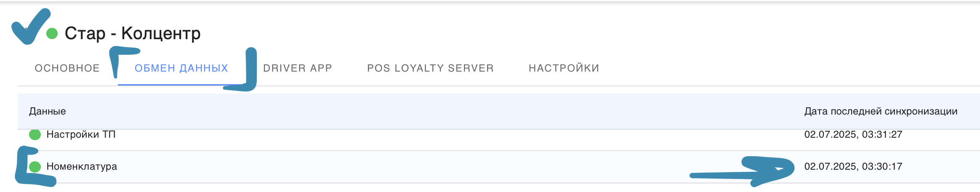
Task: Click the sync date 02.07.2025, 03:30:17
Action: pyautogui.click(x=853, y=167)
